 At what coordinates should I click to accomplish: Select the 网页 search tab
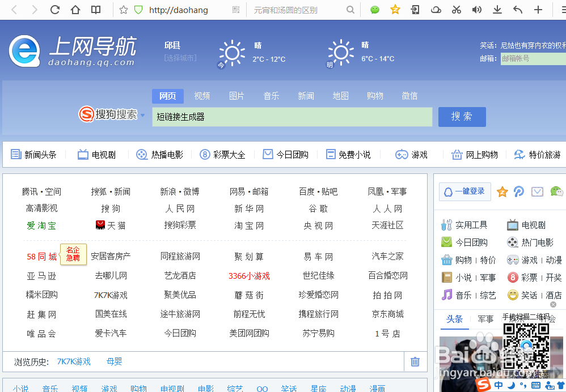click(168, 96)
